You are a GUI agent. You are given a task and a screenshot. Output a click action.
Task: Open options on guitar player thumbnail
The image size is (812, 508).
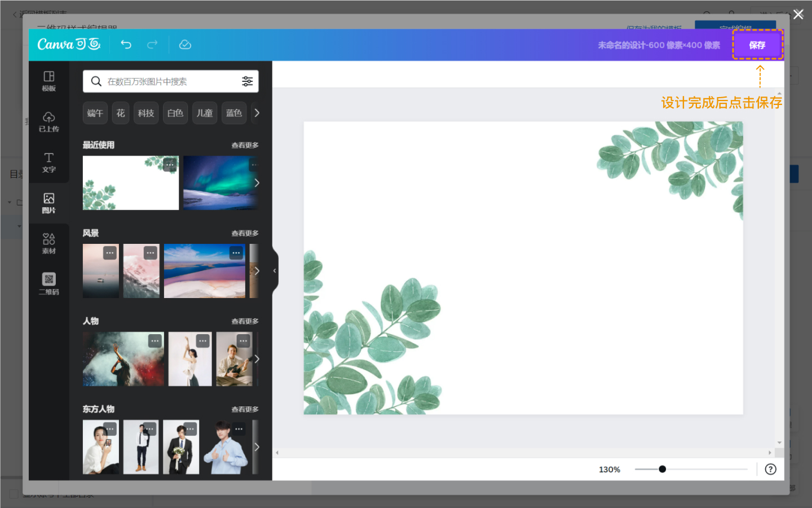(244, 341)
